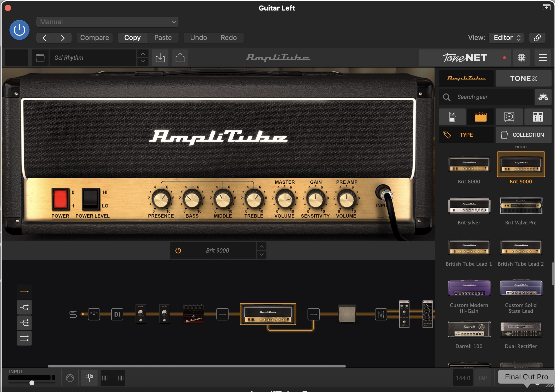Step amp model down next to Brit 9000
The height and width of the screenshot is (392, 555).
[261, 254]
